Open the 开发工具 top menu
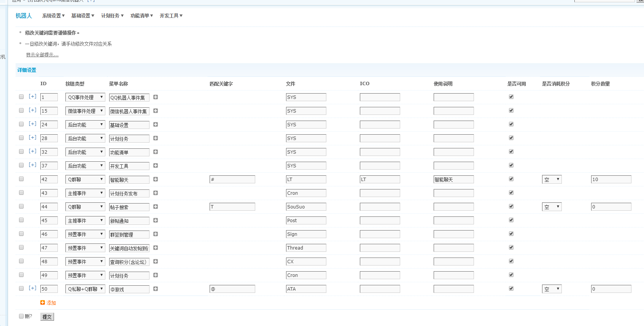Screen dimensions: 644x326 tap(171, 16)
